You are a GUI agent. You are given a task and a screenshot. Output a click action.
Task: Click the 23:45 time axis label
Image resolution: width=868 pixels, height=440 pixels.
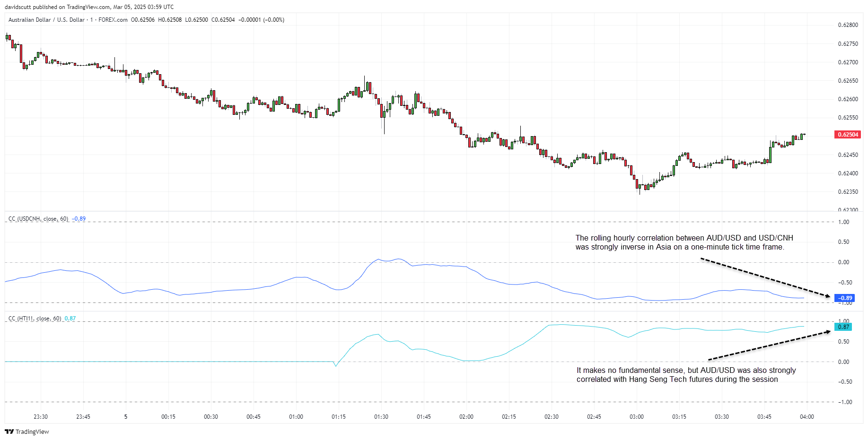(83, 417)
